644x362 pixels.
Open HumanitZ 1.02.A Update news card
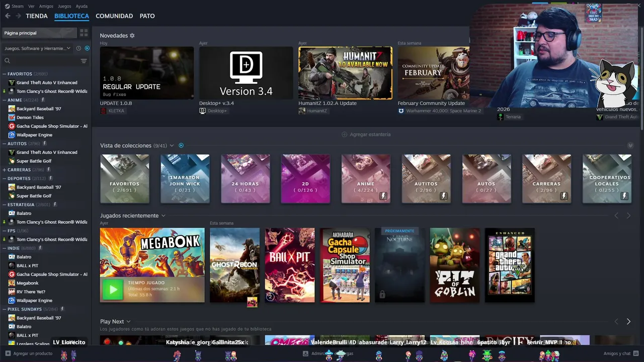[345, 73]
